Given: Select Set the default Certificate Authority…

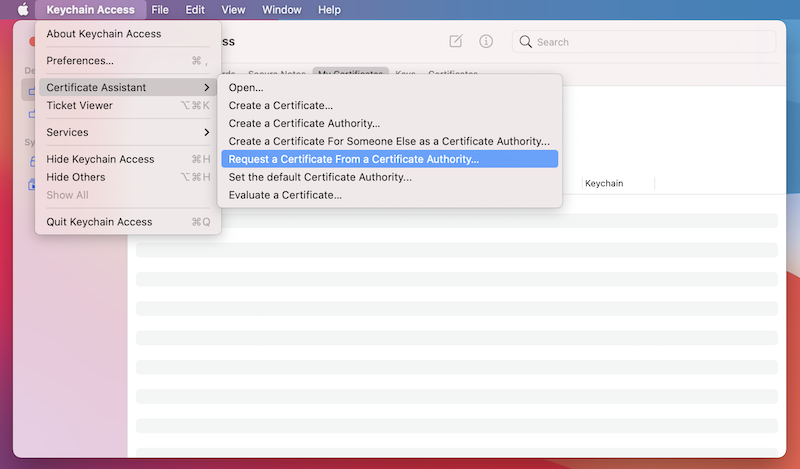Looking at the screenshot, I should coord(390,177).
